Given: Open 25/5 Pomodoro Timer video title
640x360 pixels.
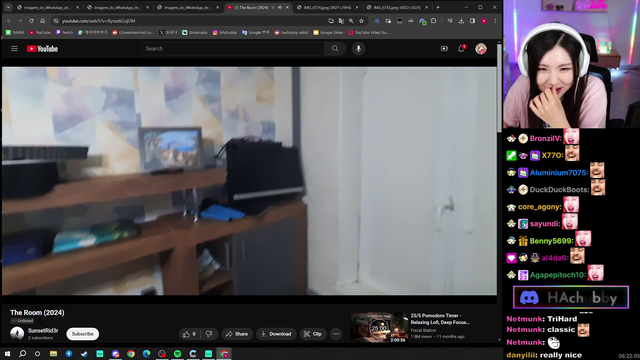Looking at the screenshot, I should click(440, 319).
